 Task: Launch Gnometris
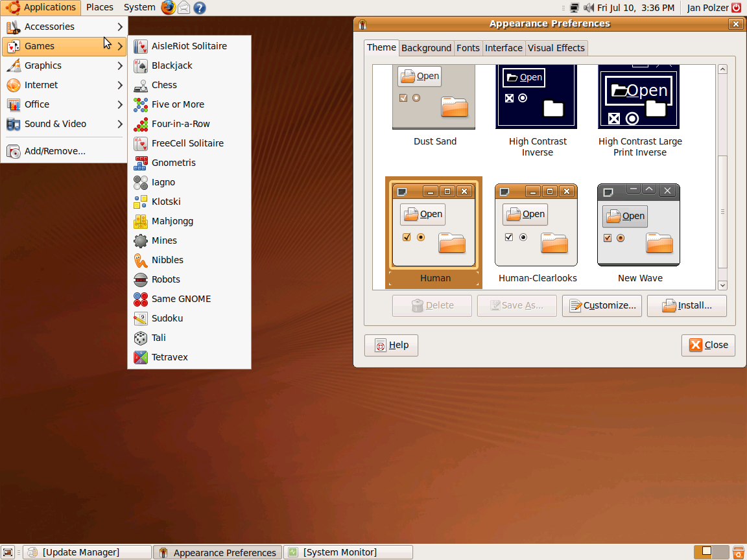[x=189, y=163]
